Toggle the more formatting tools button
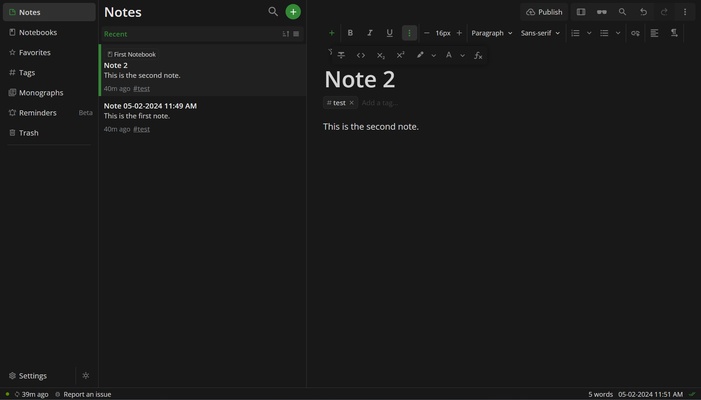The image size is (701, 400). 409,33
